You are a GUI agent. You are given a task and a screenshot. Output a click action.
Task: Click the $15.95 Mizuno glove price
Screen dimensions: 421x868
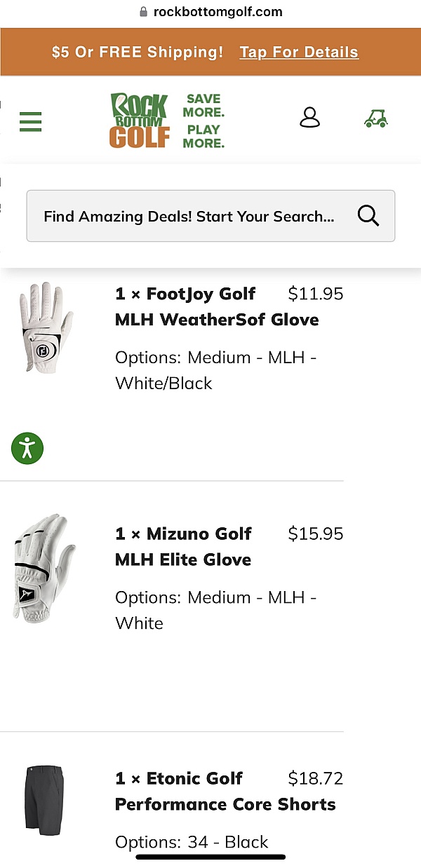316,534
